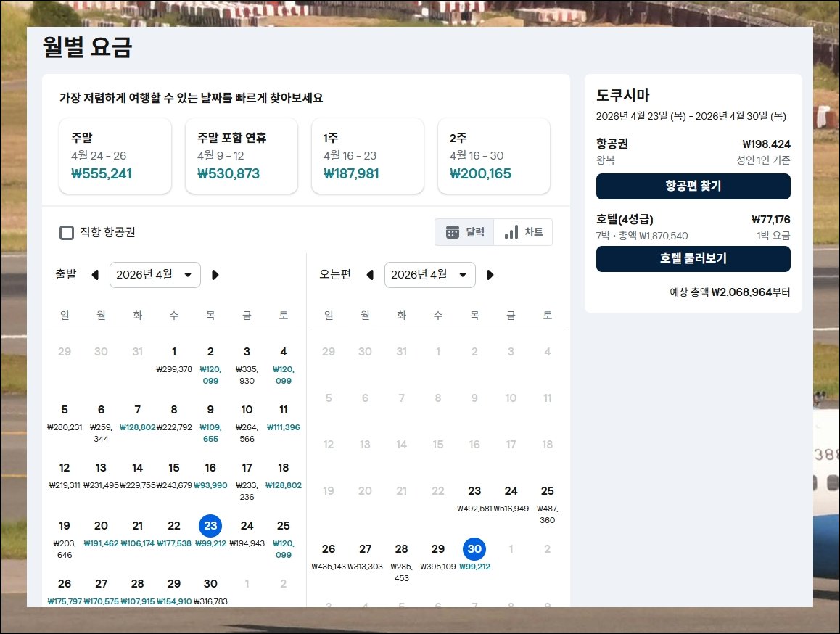The width and height of the screenshot is (840, 634).
Task: Select departure date April 27 at ₩170,575
Action: point(101,590)
